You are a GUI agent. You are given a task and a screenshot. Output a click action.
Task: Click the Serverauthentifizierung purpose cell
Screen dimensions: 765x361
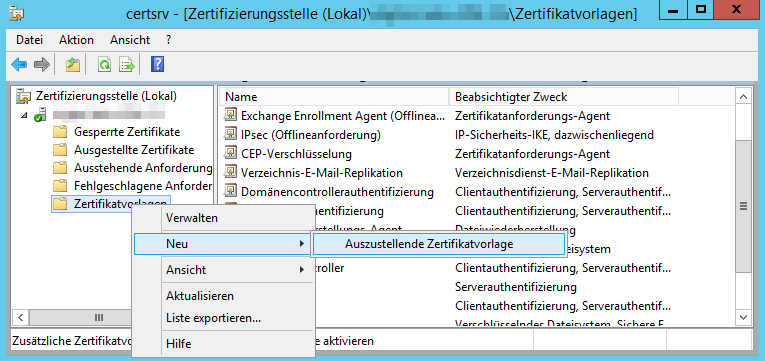[x=516, y=286]
